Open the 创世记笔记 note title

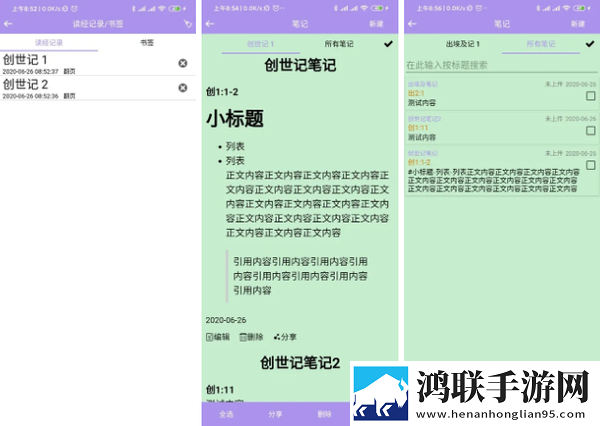[300, 65]
